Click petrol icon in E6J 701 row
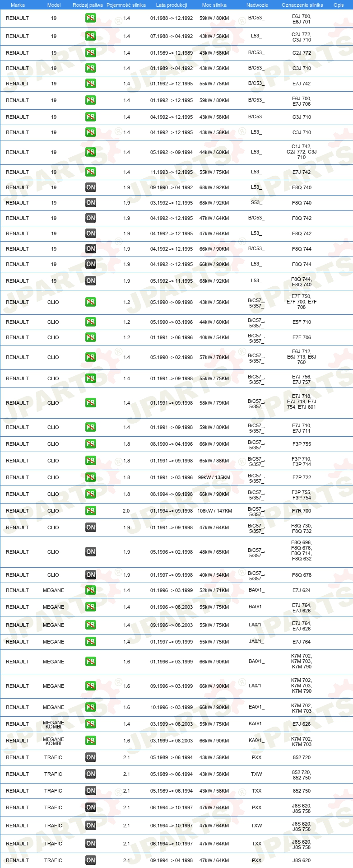The height and width of the screenshot is (868, 353). click(x=91, y=19)
